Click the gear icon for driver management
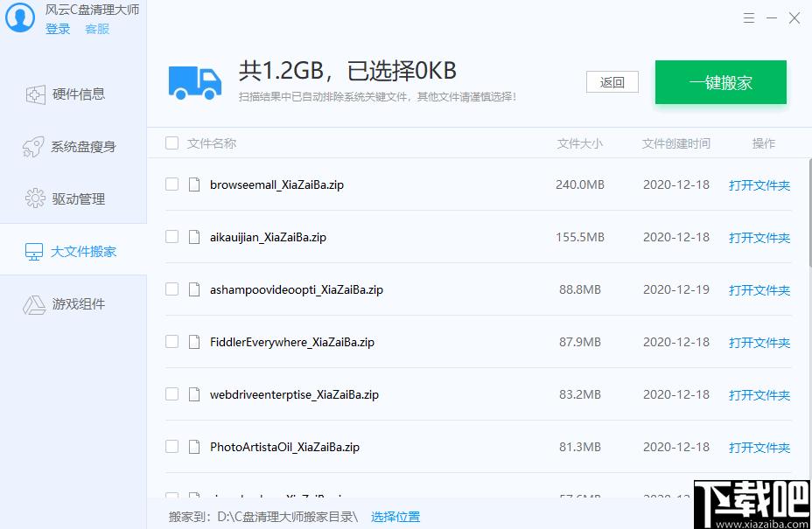 pyautogui.click(x=35, y=198)
